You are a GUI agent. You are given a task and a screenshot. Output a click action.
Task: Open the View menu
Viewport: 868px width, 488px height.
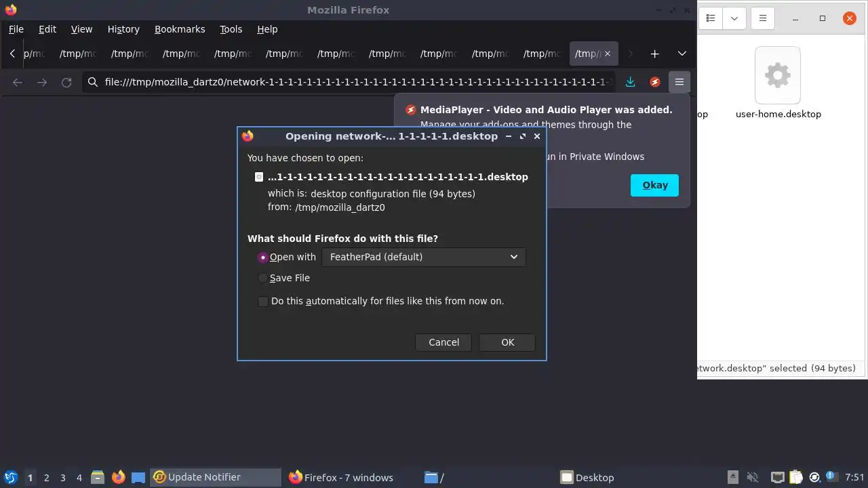click(x=81, y=29)
